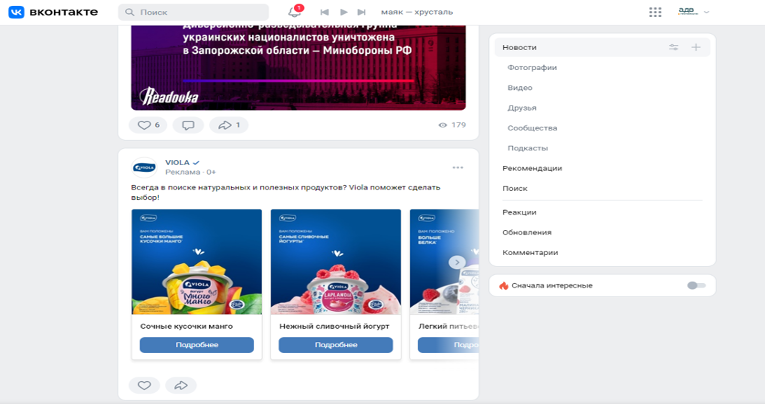Open the VIOLA post three-dot menu

[x=458, y=168]
